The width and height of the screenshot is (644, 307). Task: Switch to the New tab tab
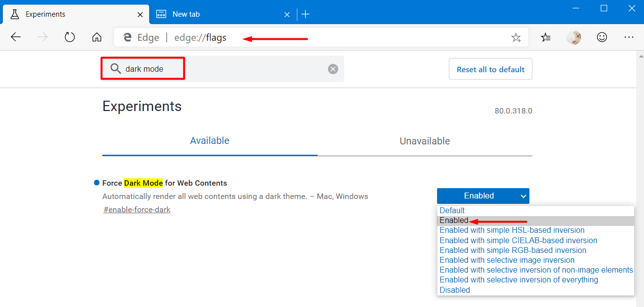[x=223, y=14]
